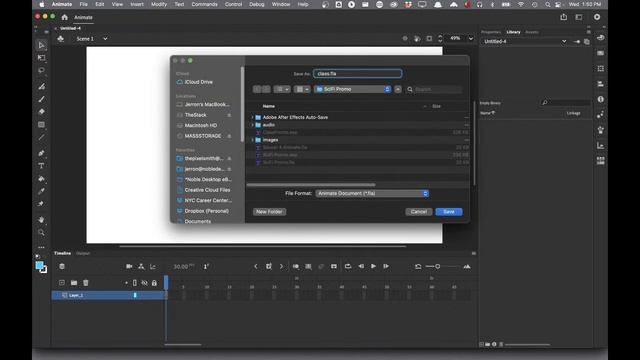Open the Commands menu
The width and height of the screenshot is (640, 360).
204,4
